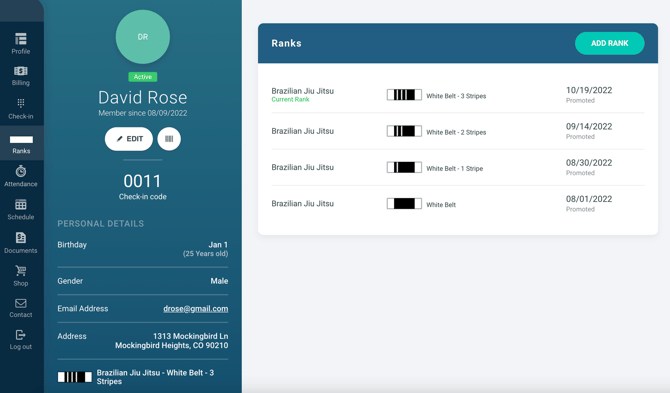This screenshot has width=670, height=393.
Task: Select the Ranks sidebar item
Action: (21, 143)
